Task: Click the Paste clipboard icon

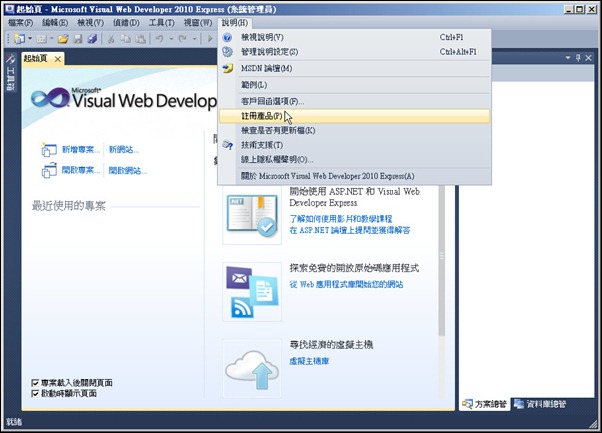Action: [141, 39]
